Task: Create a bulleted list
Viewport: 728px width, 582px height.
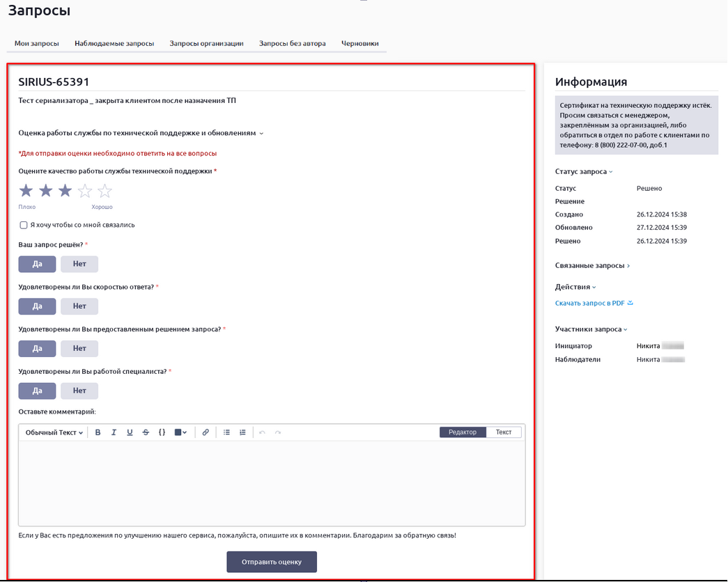Action: (226, 432)
